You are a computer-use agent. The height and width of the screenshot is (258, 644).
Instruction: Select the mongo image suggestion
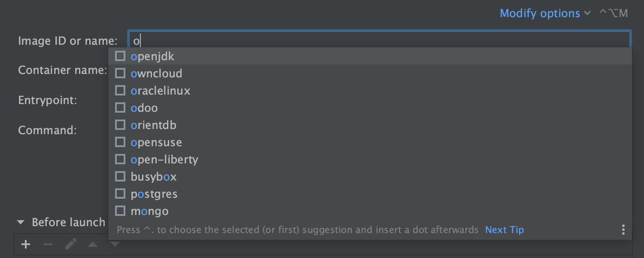pos(370,211)
